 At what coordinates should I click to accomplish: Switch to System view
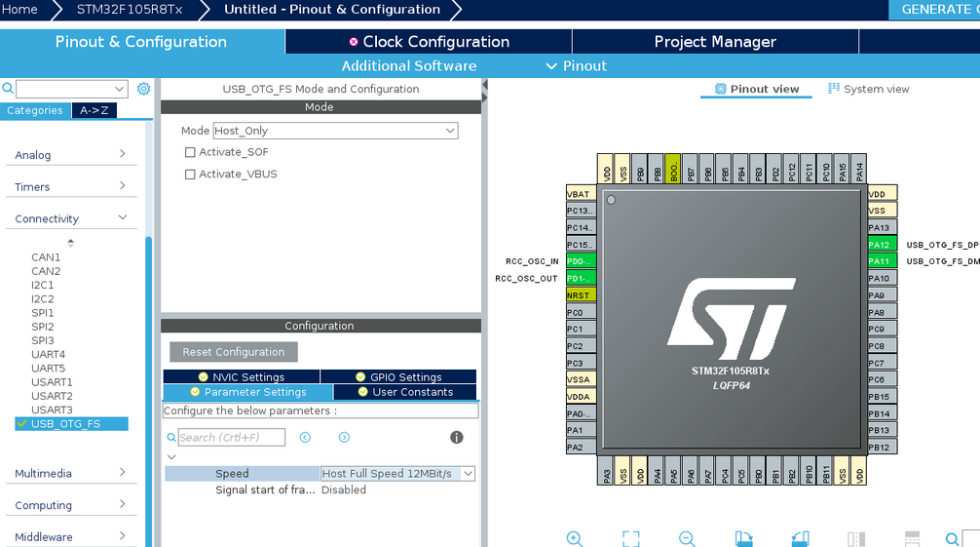pyautogui.click(x=869, y=89)
